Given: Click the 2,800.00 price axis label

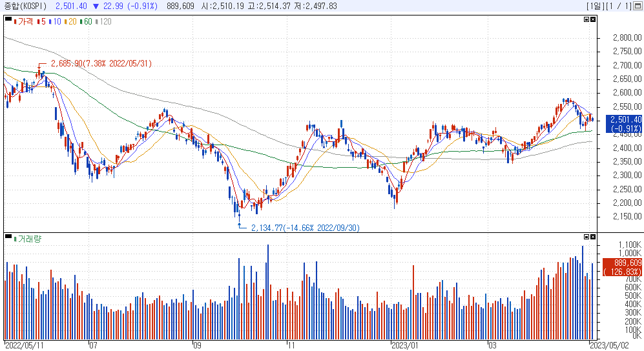Looking at the screenshot, I should pos(627,37).
